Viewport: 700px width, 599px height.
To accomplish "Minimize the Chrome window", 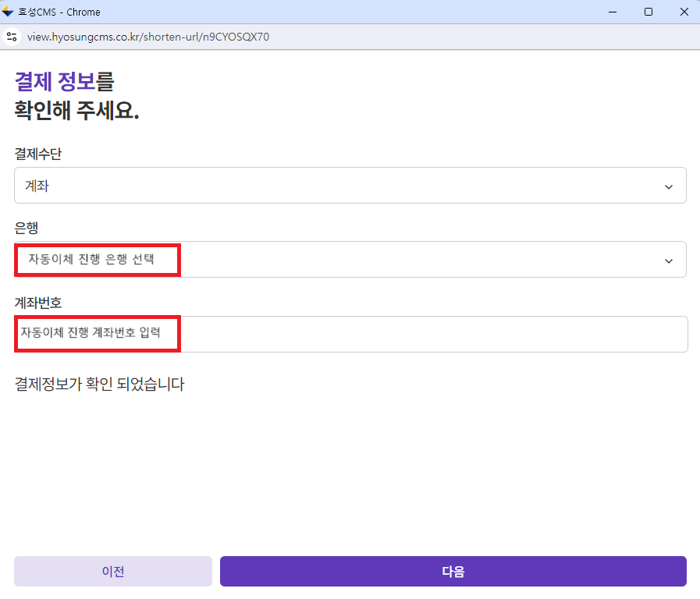I will click(x=612, y=12).
